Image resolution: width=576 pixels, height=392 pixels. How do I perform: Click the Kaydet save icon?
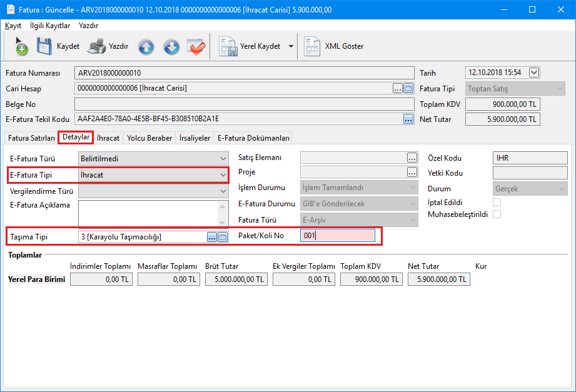(x=44, y=46)
